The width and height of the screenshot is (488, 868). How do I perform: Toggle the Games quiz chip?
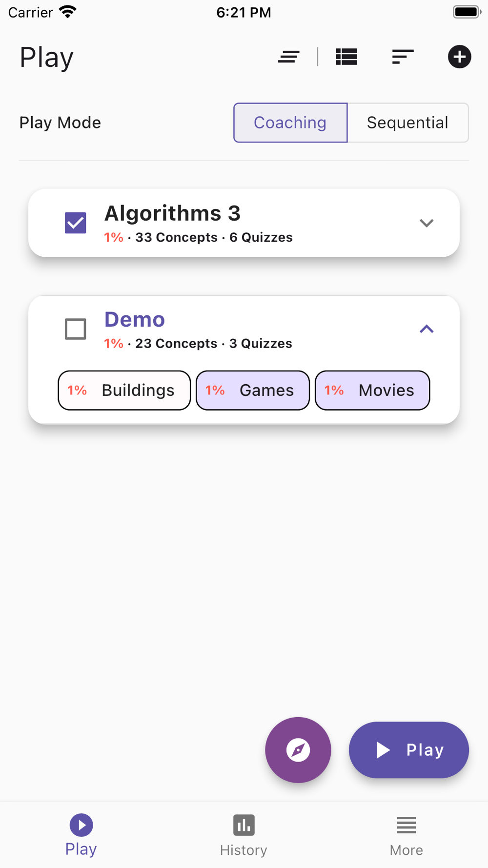click(x=253, y=391)
